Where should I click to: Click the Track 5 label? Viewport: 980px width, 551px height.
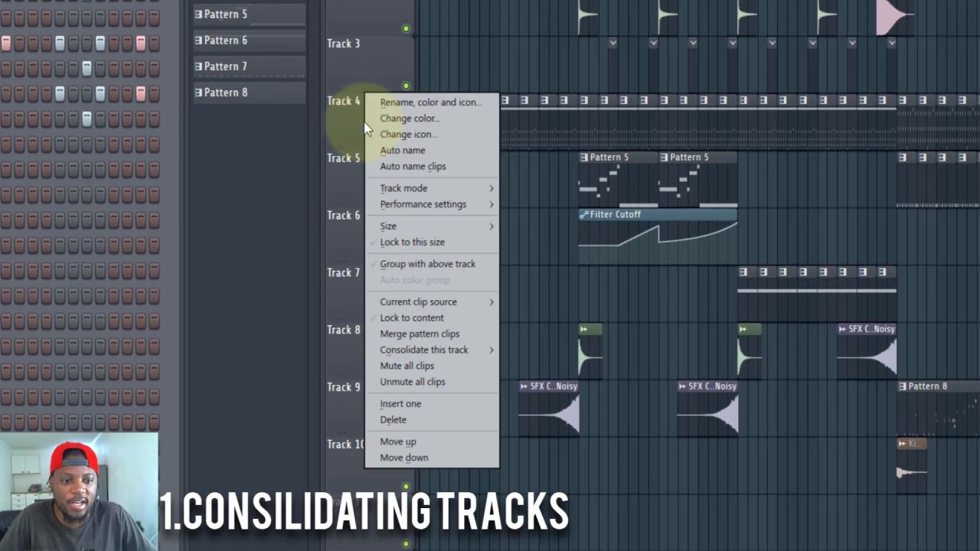coord(343,158)
